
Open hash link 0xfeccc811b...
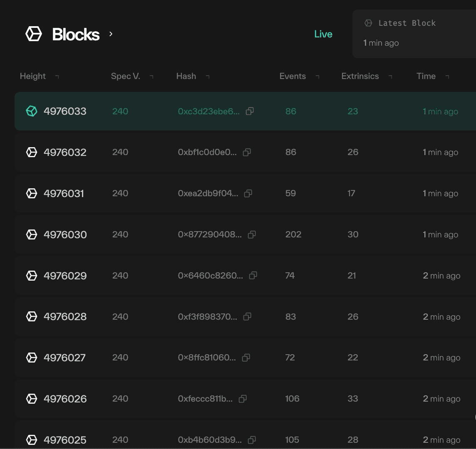205,399
